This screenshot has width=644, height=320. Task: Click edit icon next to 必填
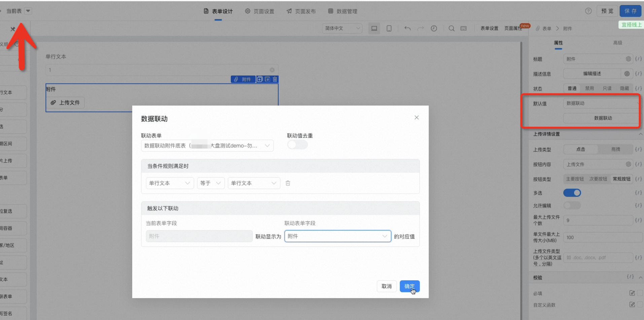632,293
